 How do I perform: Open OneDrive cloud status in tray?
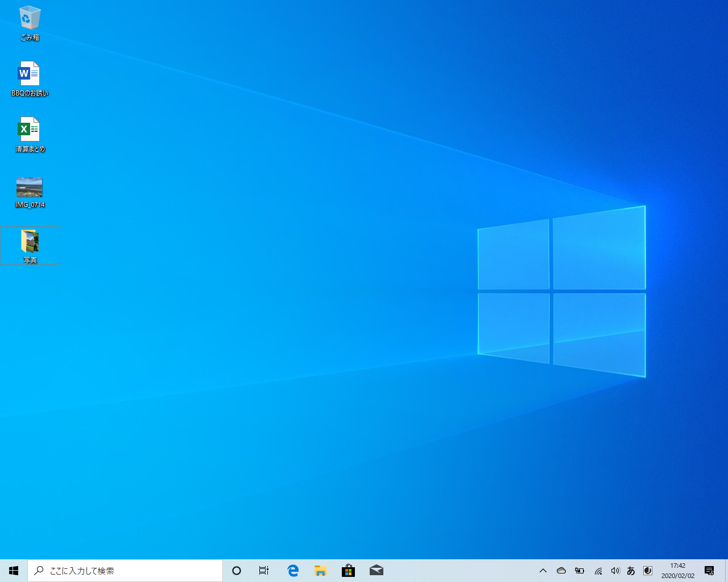coord(561,571)
